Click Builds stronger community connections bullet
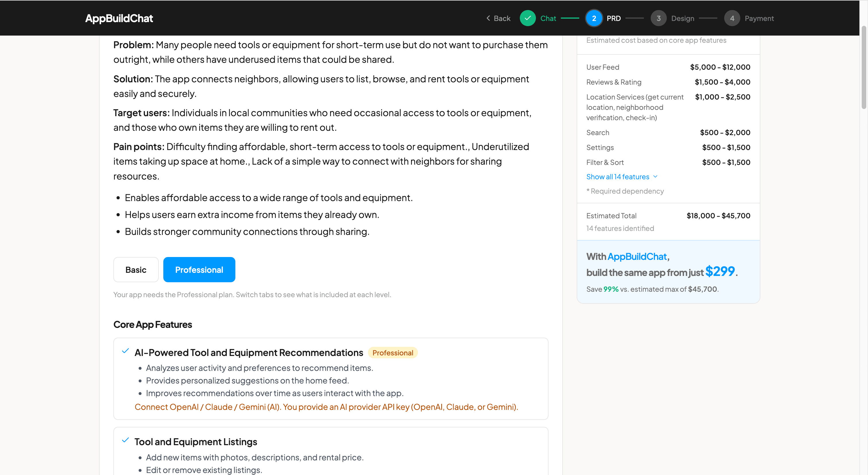The height and width of the screenshot is (475, 868). (247, 231)
